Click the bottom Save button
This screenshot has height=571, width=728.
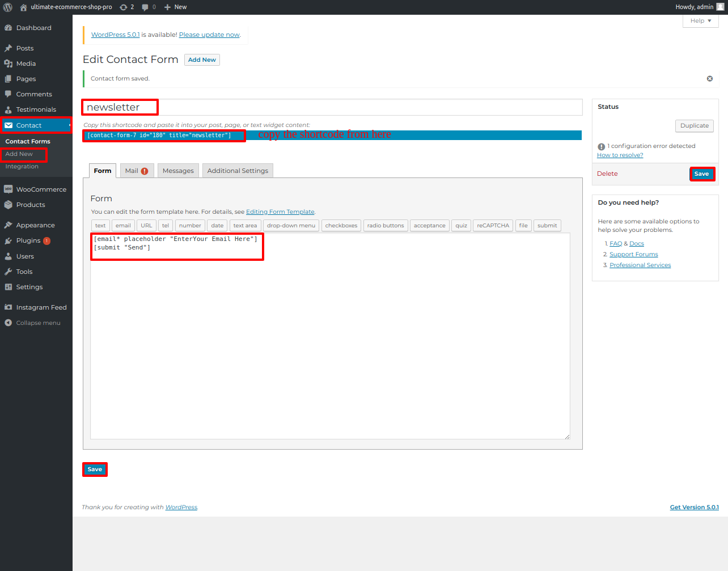[x=95, y=470]
